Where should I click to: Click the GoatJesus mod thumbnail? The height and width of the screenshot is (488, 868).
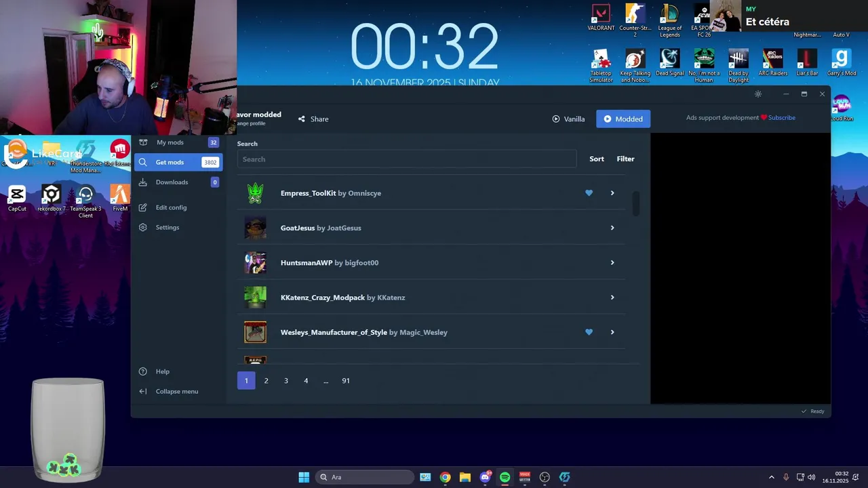click(256, 228)
